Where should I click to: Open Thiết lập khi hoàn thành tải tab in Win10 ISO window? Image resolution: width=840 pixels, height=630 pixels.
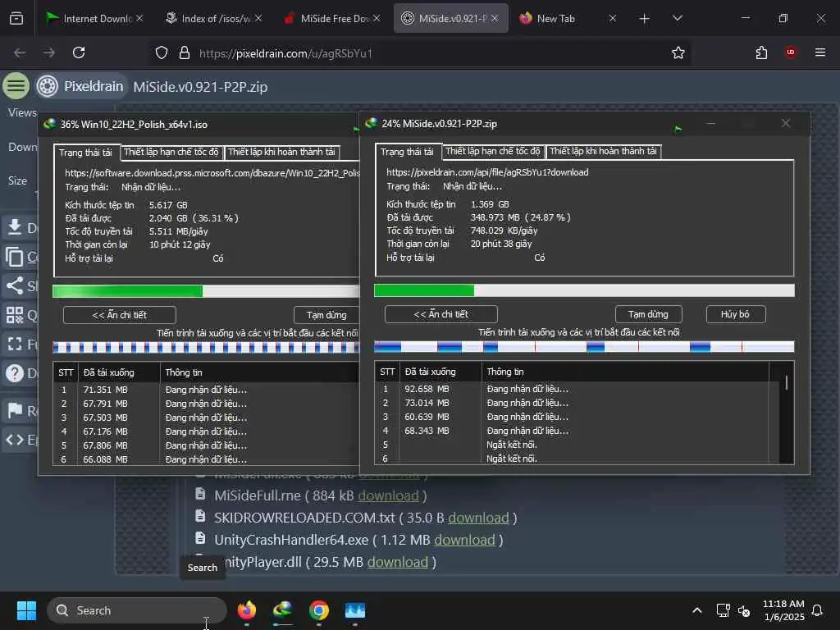click(x=282, y=152)
